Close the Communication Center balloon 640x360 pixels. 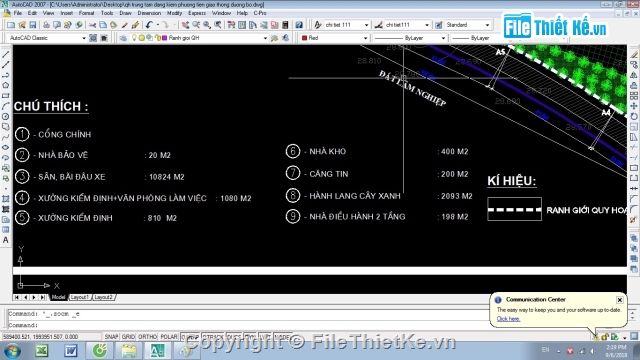click(x=620, y=300)
